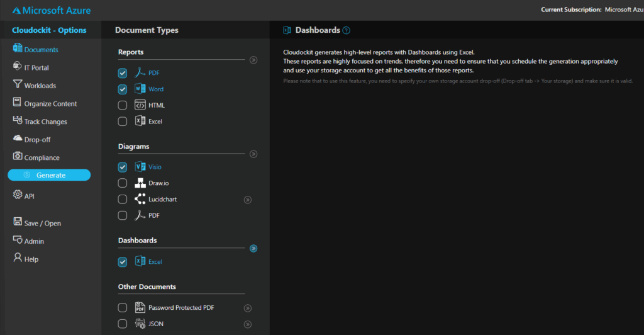
Task: Click the JSON document icon
Action: 140,324
